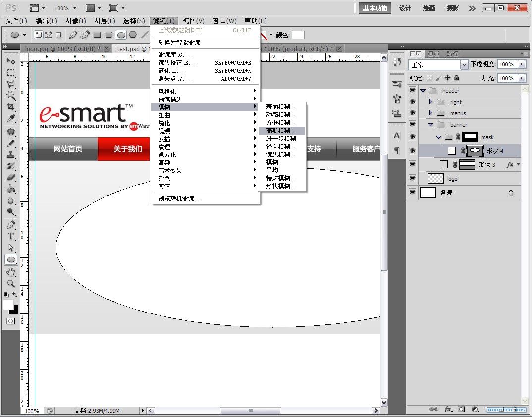
Task: Select the Polygonal Lasso tool
Action: pos(11,84)
